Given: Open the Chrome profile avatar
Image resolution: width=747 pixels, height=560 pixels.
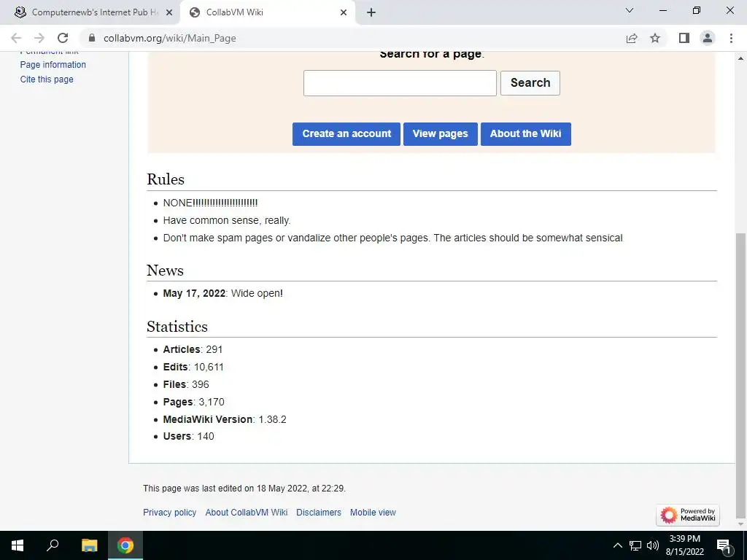Looking at the screenshot, I should (708, 38).
